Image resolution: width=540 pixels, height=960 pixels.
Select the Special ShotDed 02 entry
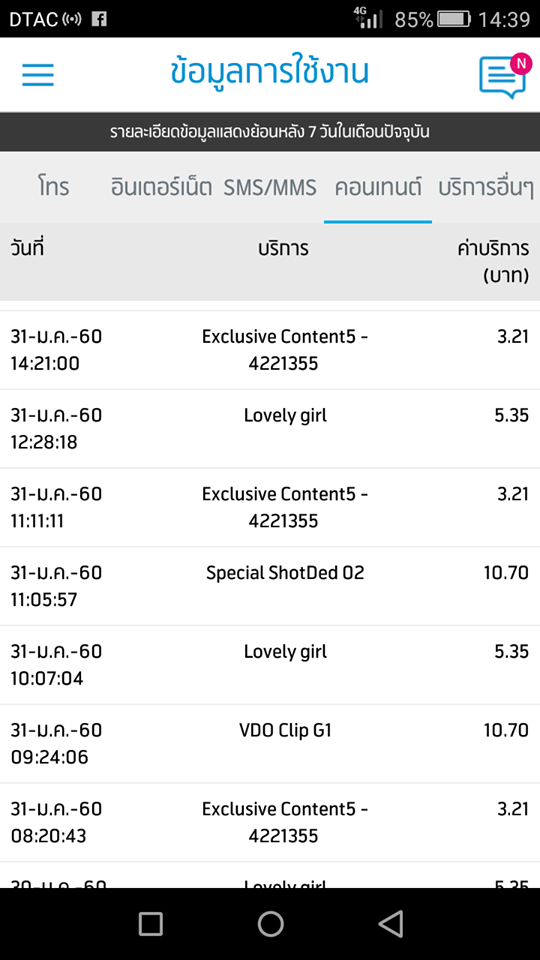[270, 586]
